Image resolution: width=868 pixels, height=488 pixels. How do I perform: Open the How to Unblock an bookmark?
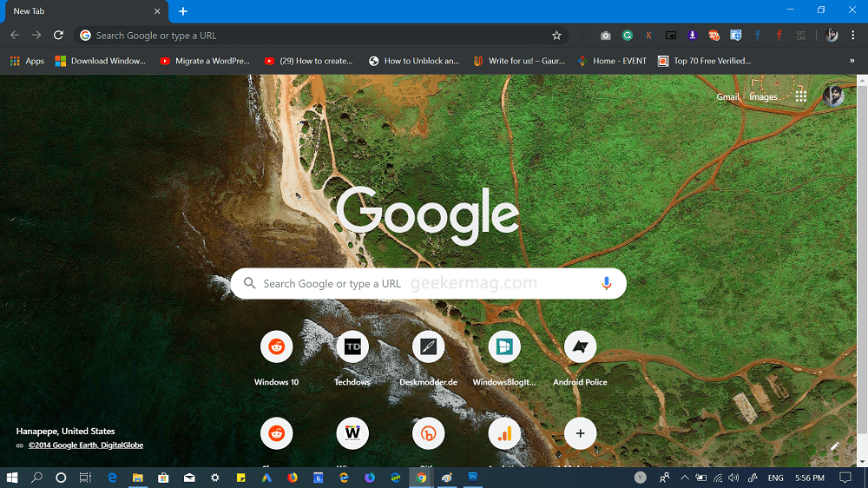point(414,61)
